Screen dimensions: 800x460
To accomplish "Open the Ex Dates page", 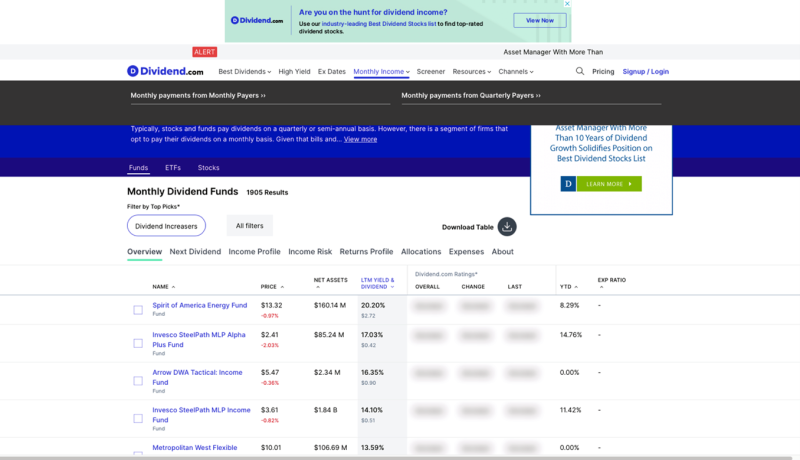I will click(x=332, y=71).
